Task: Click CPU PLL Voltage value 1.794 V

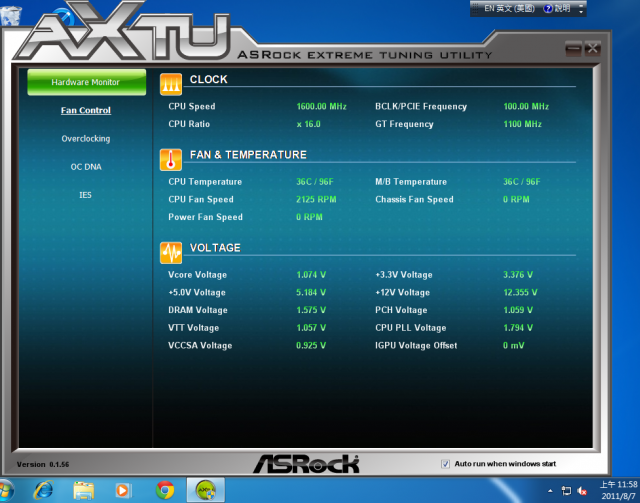Action: point(518,328)
